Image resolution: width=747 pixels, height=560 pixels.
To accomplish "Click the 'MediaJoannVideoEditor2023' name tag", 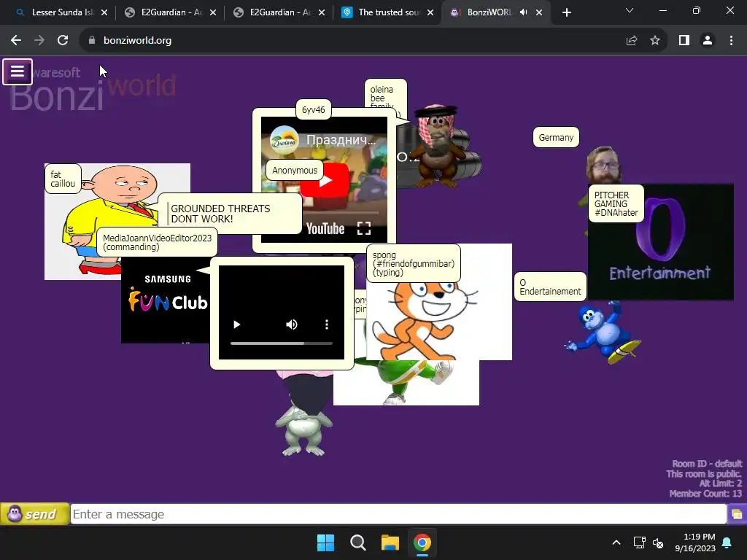I will 158,242.
